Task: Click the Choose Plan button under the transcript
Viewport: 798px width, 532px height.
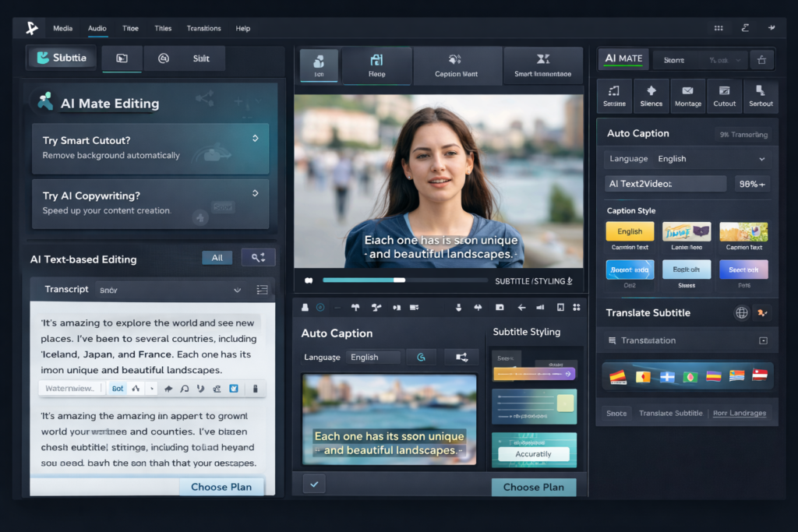Action: [221, 486]
